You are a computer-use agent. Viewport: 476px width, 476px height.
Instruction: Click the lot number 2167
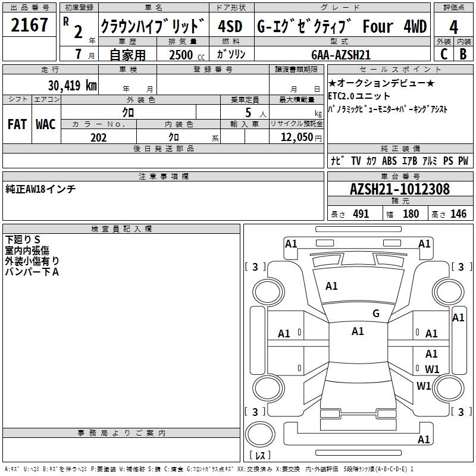coord(30,26)
